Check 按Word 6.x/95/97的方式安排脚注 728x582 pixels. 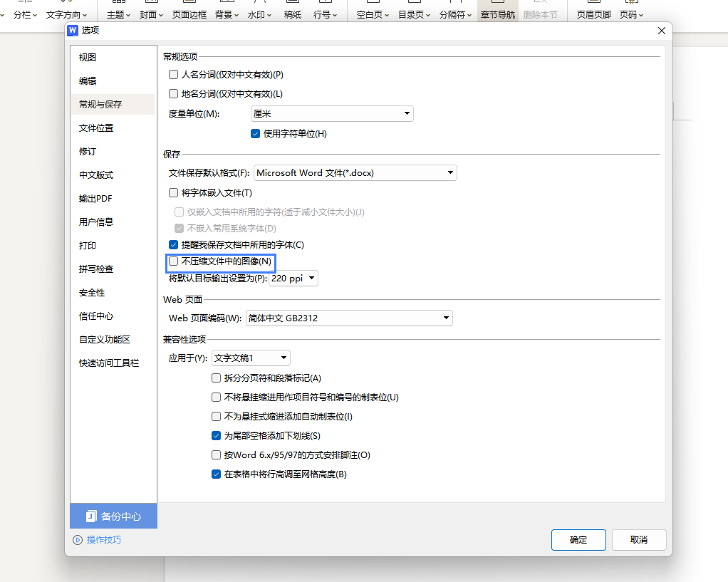(216, 455)
